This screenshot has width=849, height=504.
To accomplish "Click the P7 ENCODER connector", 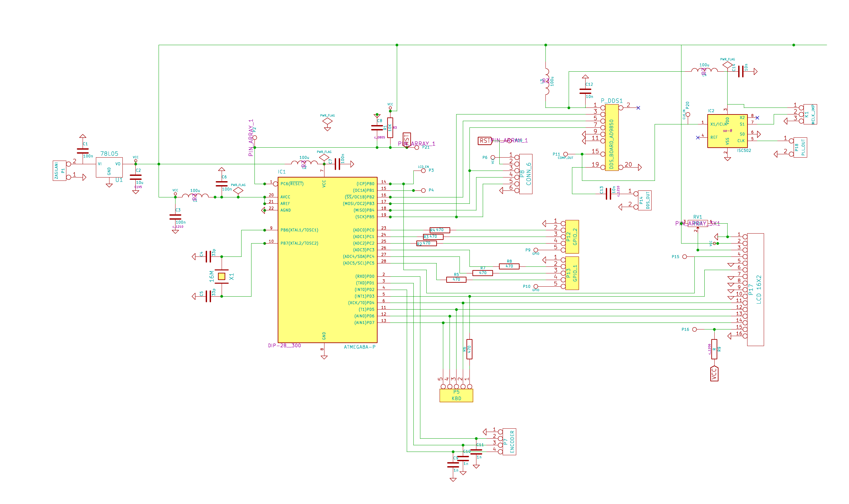I will point(509,442).
